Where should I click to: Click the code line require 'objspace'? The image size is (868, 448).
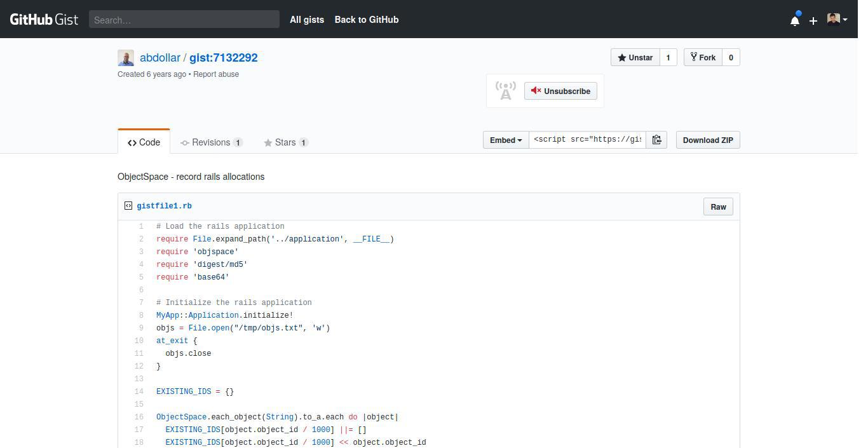(x=197, y=252)
